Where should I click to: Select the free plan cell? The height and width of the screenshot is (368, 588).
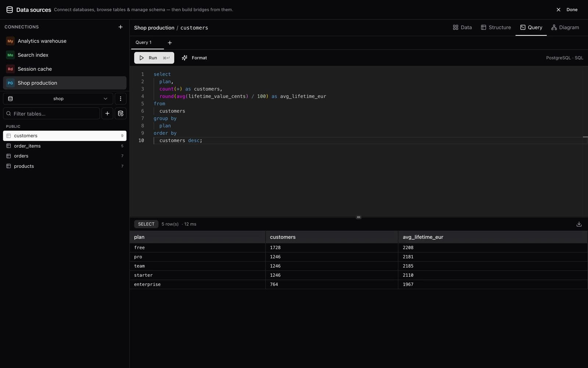pos(198,248)
